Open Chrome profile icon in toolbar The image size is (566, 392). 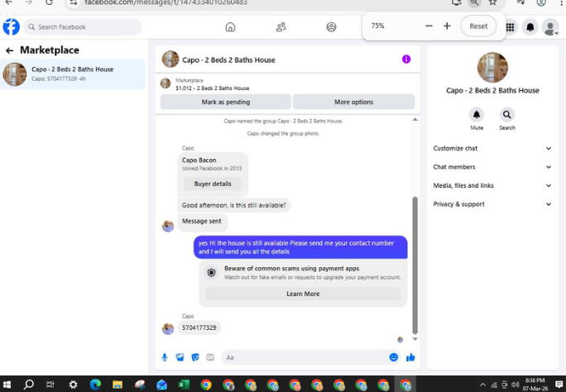coord(540,2)
